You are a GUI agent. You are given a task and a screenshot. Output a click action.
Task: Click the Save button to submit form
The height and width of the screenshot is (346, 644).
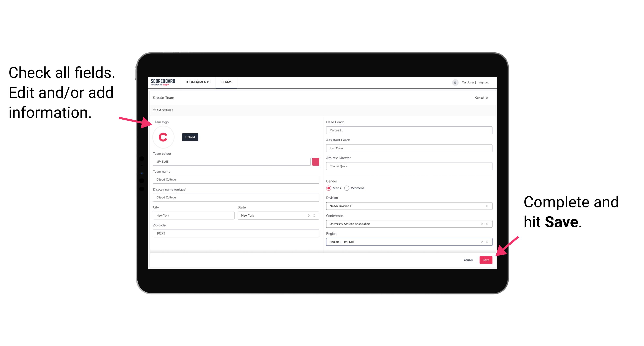(x=486, y=259)
